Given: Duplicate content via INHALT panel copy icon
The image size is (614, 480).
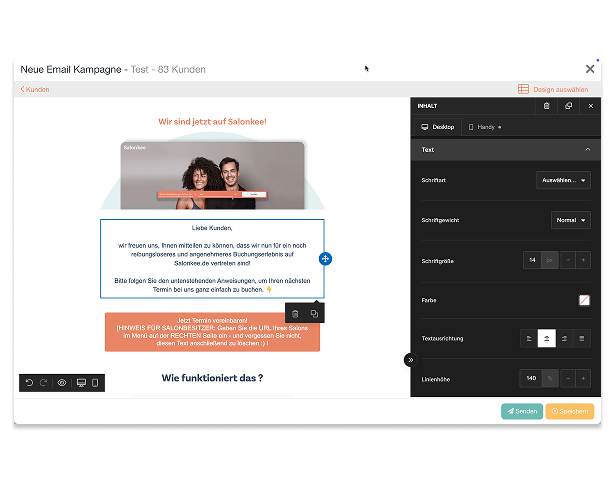Looking at the screenshot, I should tap(569, 106).
